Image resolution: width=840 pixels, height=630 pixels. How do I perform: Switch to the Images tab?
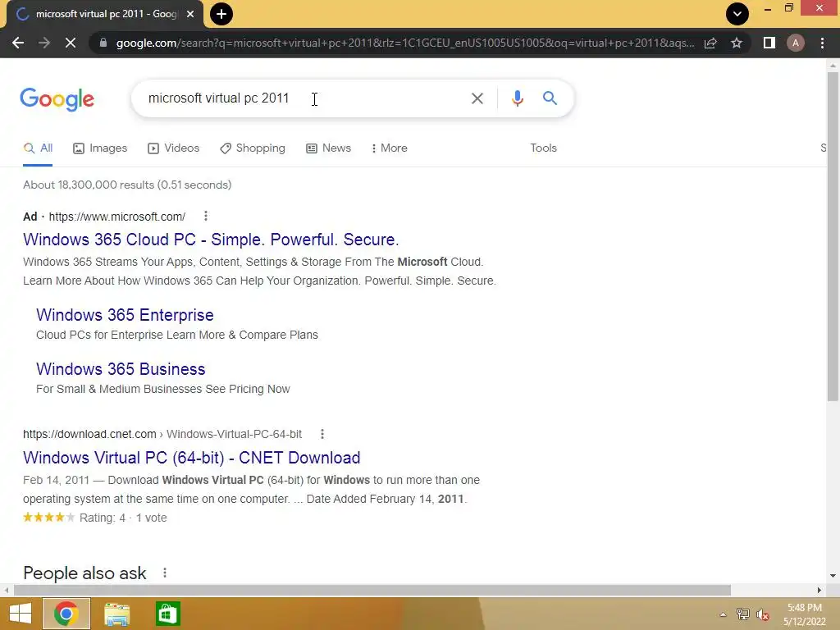click(100, 148)
